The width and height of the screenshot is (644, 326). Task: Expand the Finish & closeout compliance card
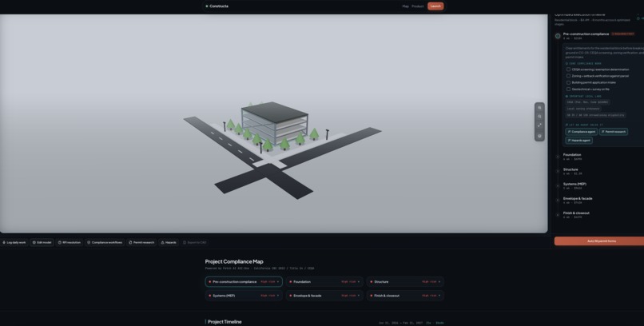click(x=405, y=296)
